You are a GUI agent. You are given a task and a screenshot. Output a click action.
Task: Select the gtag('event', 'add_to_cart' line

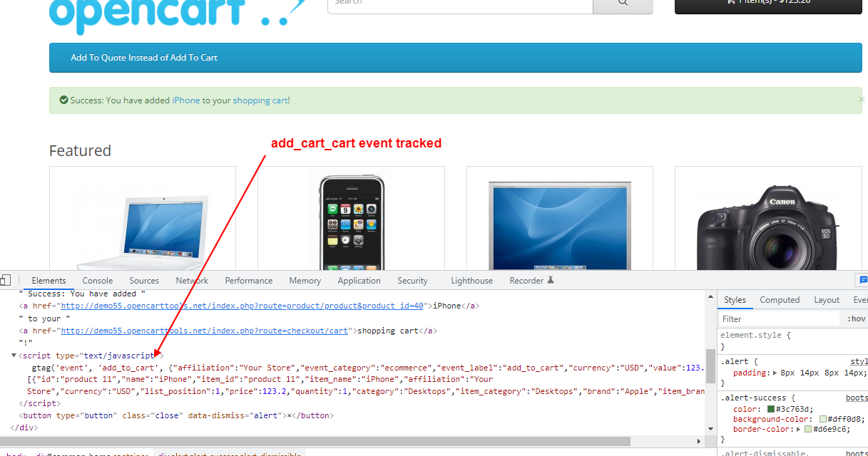tap(368, 368)
